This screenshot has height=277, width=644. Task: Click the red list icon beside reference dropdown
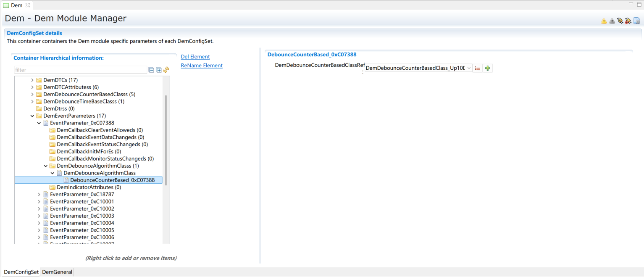click(x=477, y=68)
